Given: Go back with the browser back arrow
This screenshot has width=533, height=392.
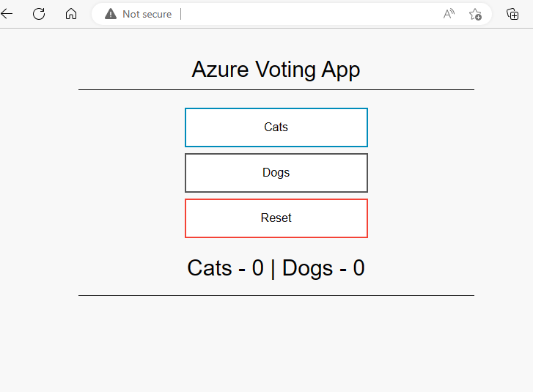Looking at the screenshot, I should pyautogui.click(x=7, y=14).
